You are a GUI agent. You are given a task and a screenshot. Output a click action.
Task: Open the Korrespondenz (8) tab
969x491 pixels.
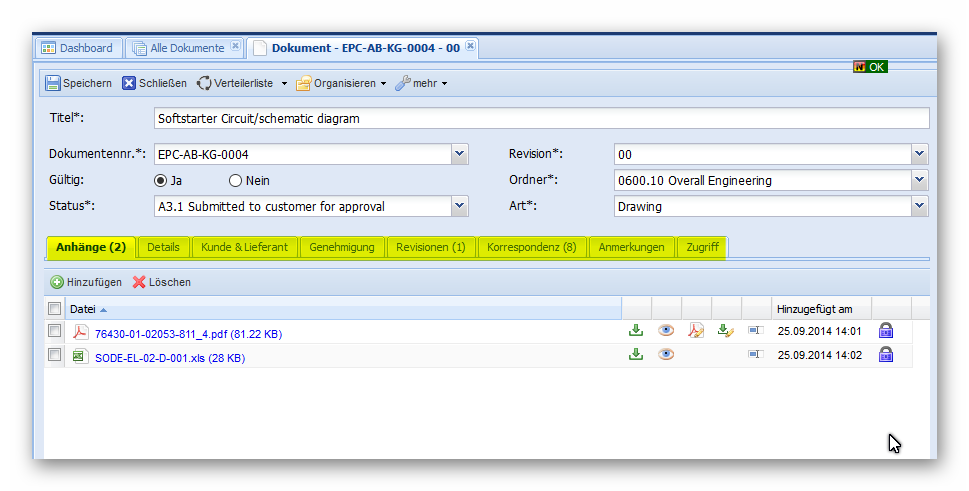(x=531, y=247)
